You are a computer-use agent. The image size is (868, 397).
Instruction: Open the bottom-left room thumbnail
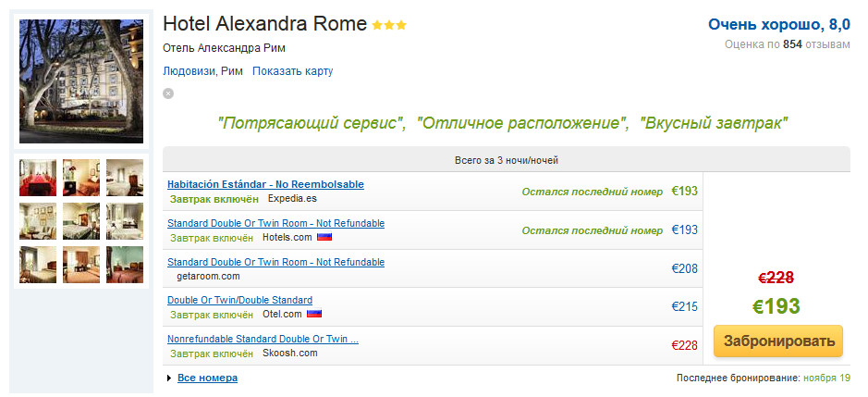click(38, 265)
